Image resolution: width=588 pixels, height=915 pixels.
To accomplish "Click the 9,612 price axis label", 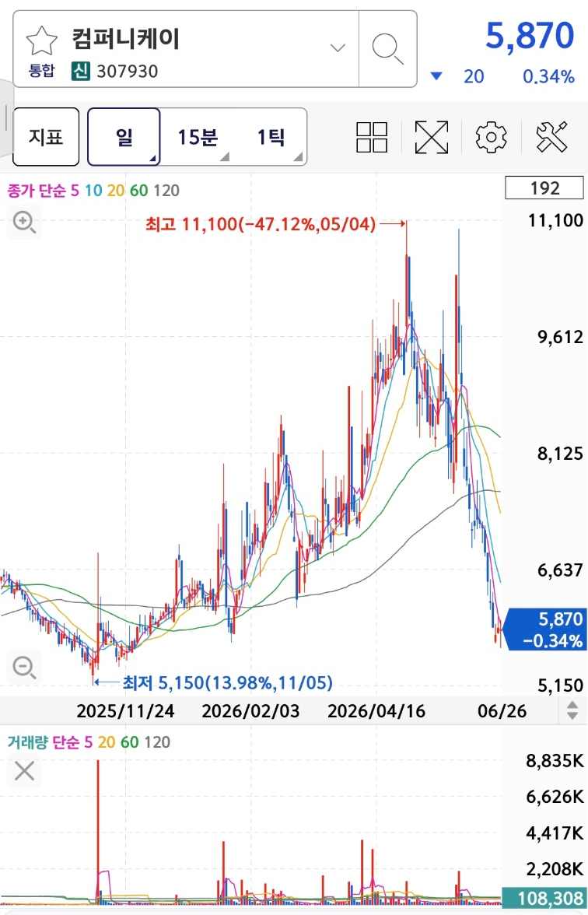I will click(560, 338).
